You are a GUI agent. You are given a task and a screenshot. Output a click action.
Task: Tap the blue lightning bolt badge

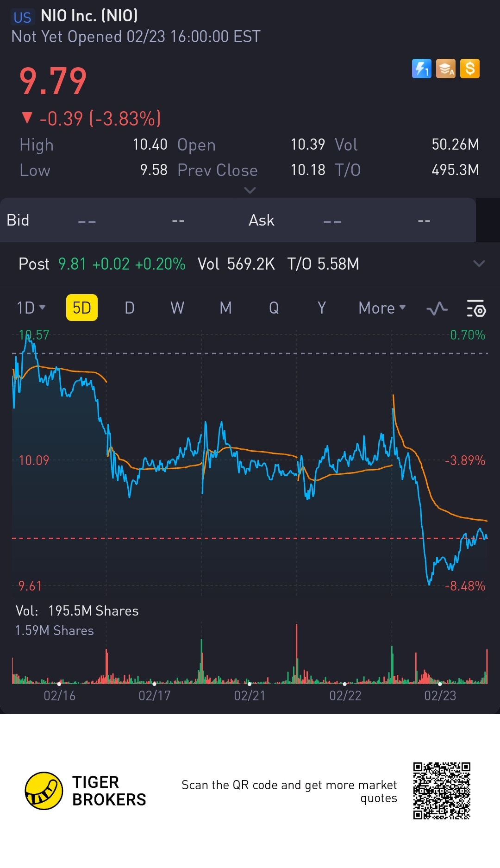coord(421,69)
